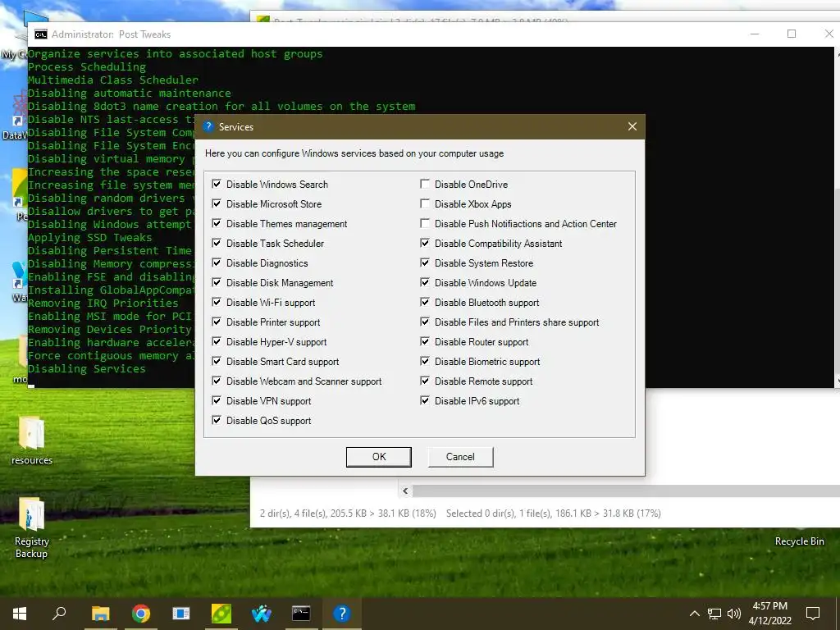Uncheck Disable QoS support

point(217,421)
